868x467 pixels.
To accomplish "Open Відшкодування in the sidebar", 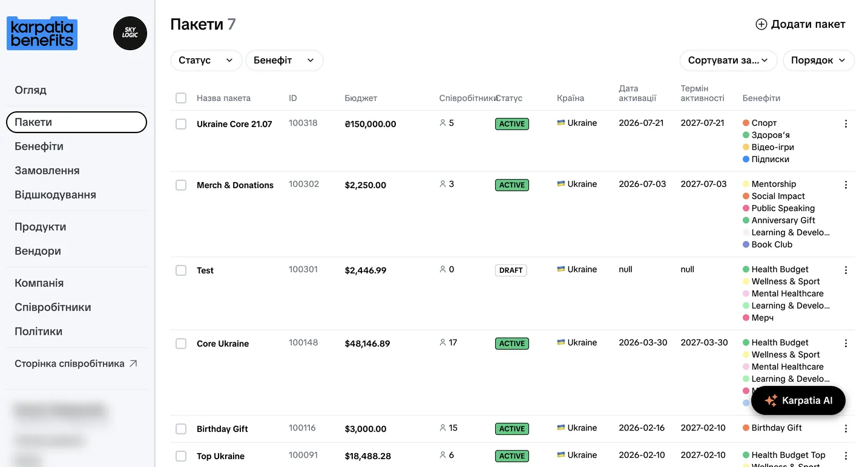I will click(x=56, y=195).
